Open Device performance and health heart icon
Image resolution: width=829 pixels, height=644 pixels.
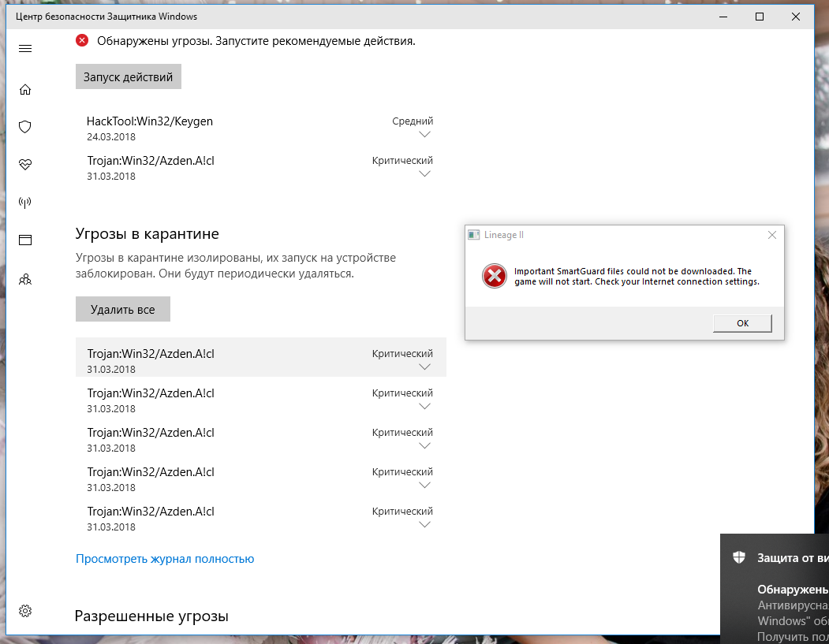(x=25, y=165)
